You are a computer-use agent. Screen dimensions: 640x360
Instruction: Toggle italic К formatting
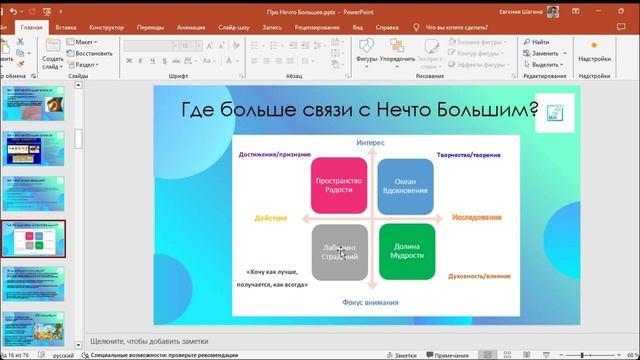point(140,61)
